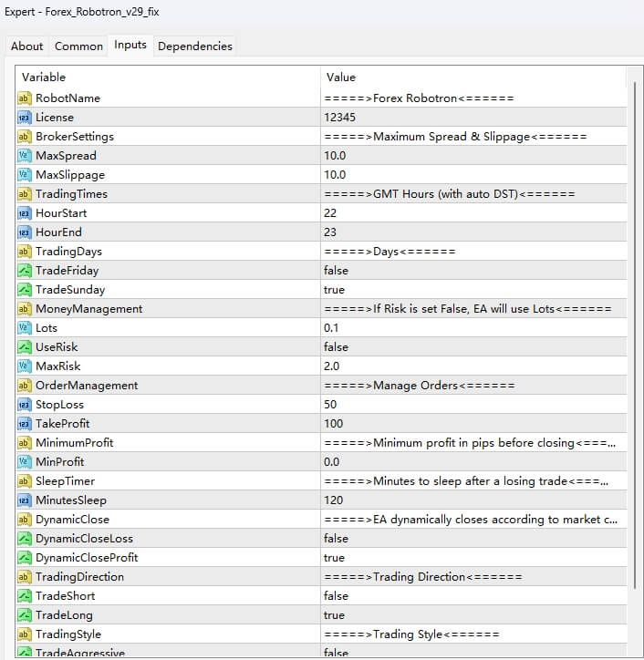
Task: Open the Dependencies tab
Action: click(194, 46)
